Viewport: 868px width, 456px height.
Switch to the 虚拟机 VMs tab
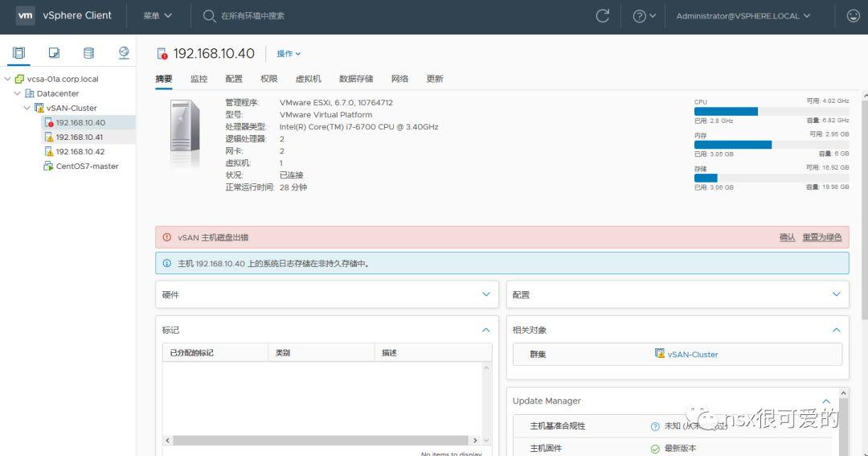309,79
